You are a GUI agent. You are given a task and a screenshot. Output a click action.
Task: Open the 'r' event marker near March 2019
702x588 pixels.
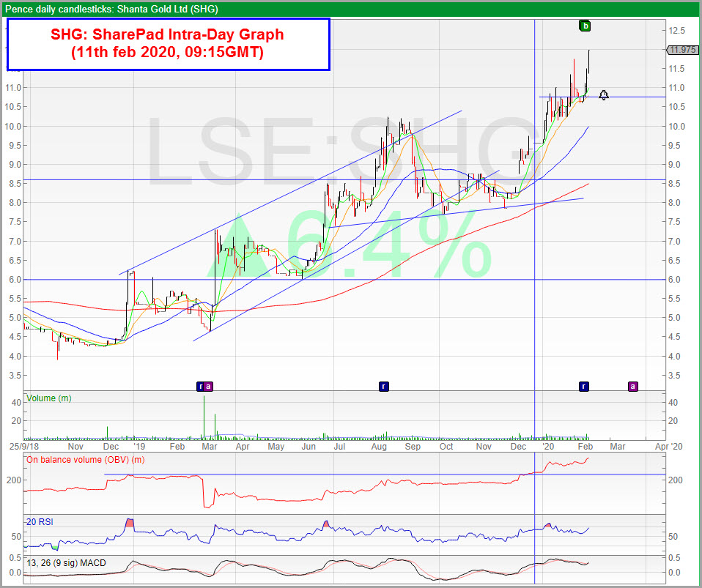[x=200, y=385]
